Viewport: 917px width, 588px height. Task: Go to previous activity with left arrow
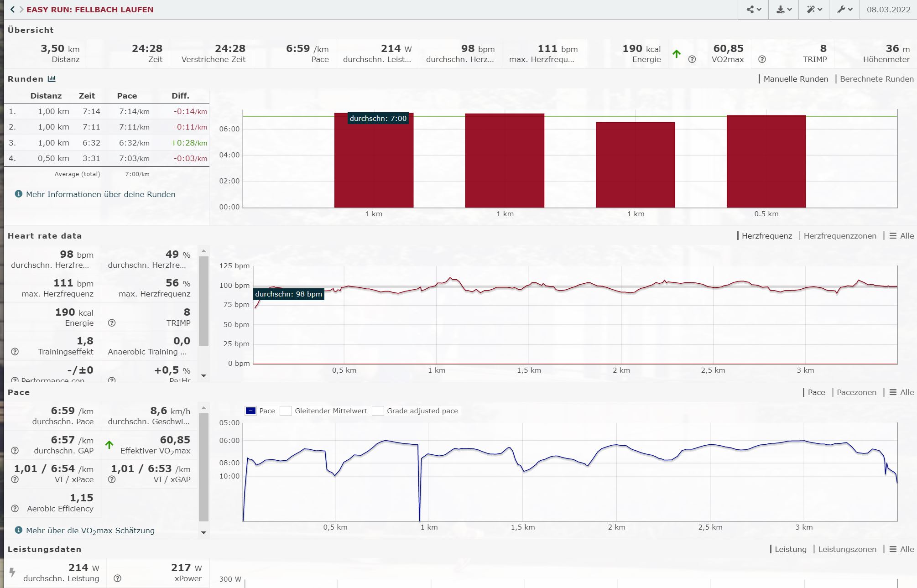[12, 9]
